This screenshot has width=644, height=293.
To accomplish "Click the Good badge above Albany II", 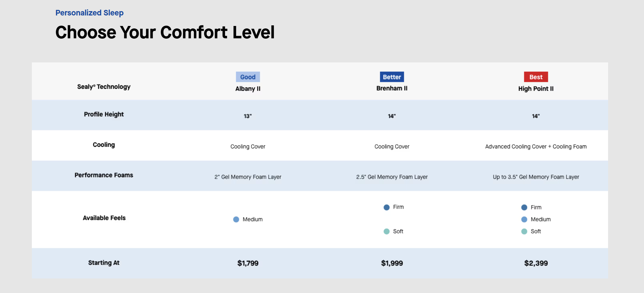I will (248, 77).
